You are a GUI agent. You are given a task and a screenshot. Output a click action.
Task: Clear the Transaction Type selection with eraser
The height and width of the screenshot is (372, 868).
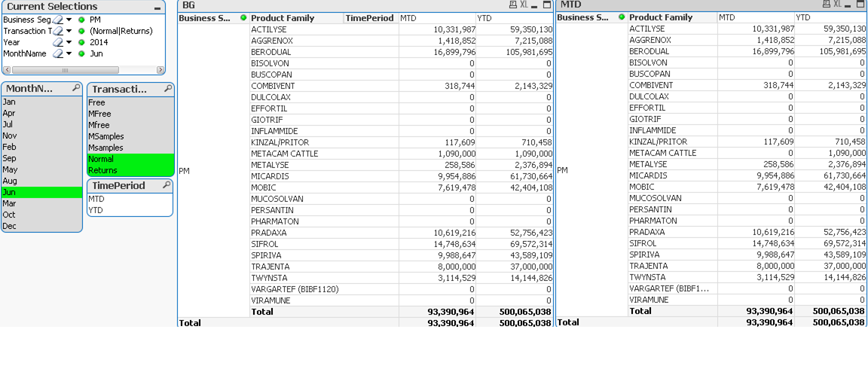pyautogui.click(x=57, y=31)
